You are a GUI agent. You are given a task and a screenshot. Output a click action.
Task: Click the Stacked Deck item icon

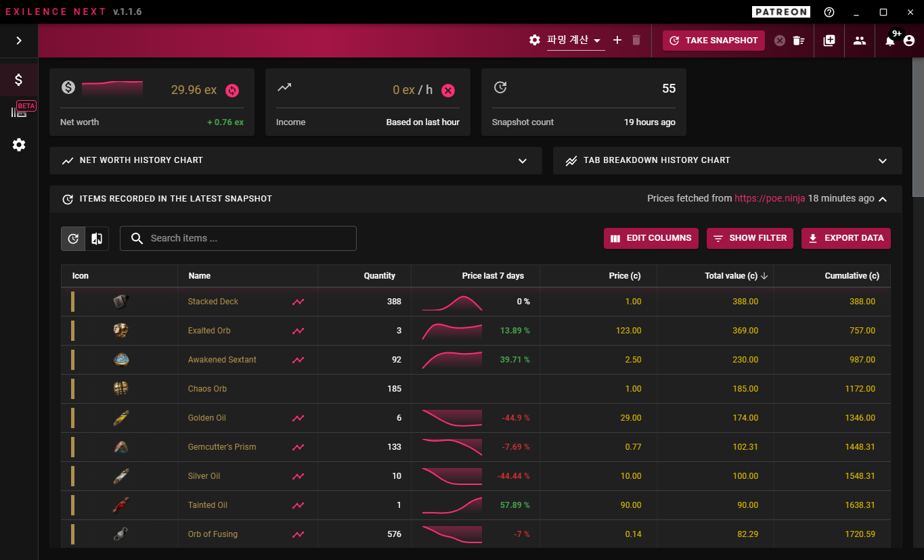[120, 302]
